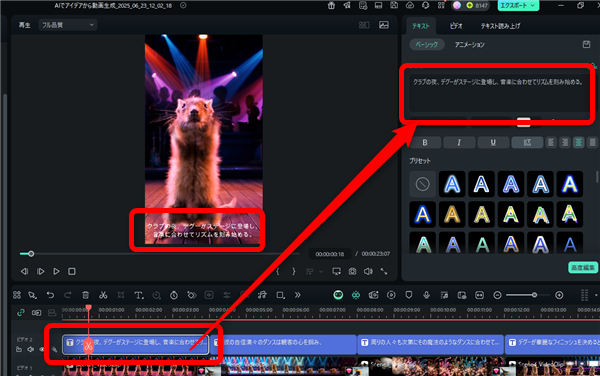
Task: Click the preview progress slider handle
Action: click(x=31, y=254)
